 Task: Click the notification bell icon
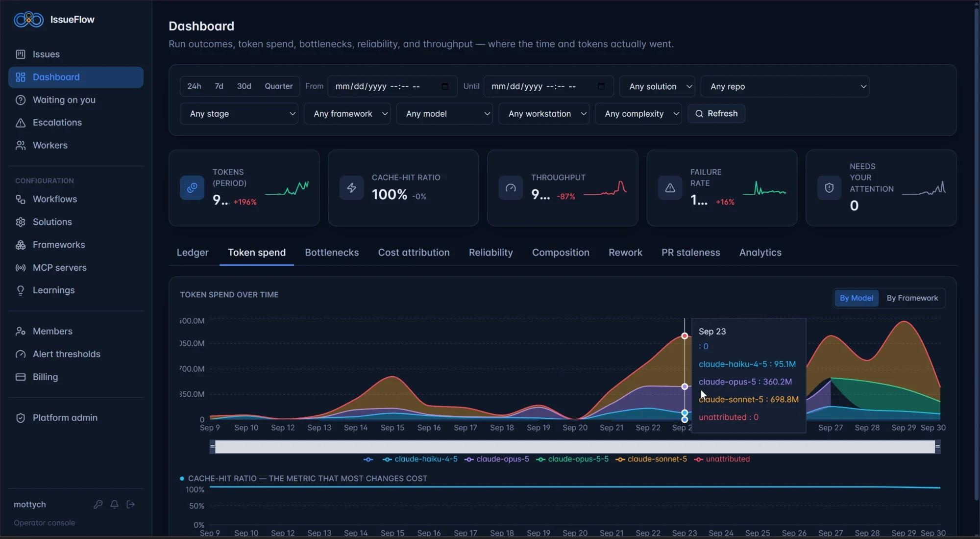(x=114, y=505)
